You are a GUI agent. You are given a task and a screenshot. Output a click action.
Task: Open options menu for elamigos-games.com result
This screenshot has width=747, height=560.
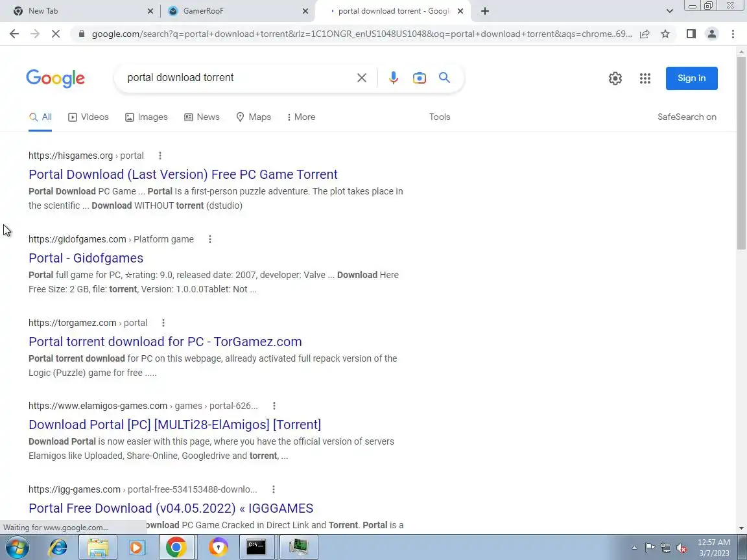(x=274, y=406)
